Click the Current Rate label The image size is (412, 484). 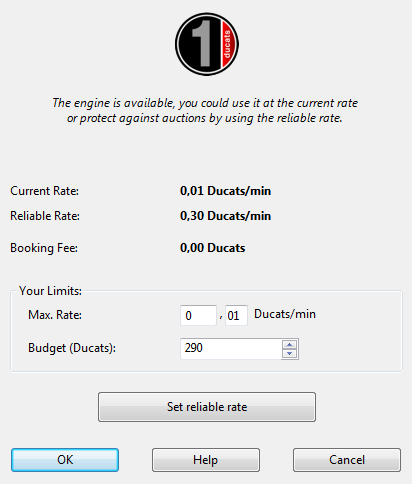coord(44,191)
